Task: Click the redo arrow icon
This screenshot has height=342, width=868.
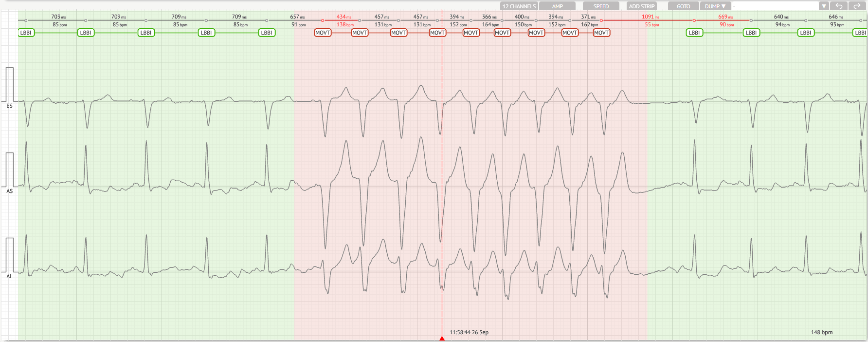Action: [x=857, y=6]
